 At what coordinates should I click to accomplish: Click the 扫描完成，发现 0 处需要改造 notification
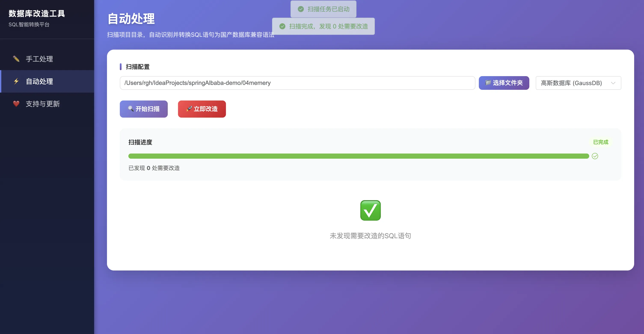pos(323,26)
